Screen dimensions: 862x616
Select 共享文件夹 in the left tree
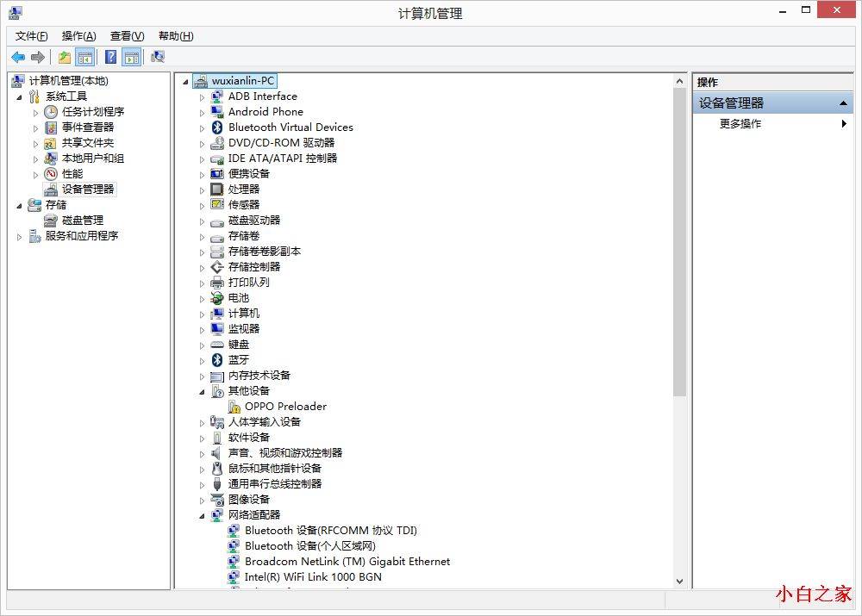coord(87,143)
